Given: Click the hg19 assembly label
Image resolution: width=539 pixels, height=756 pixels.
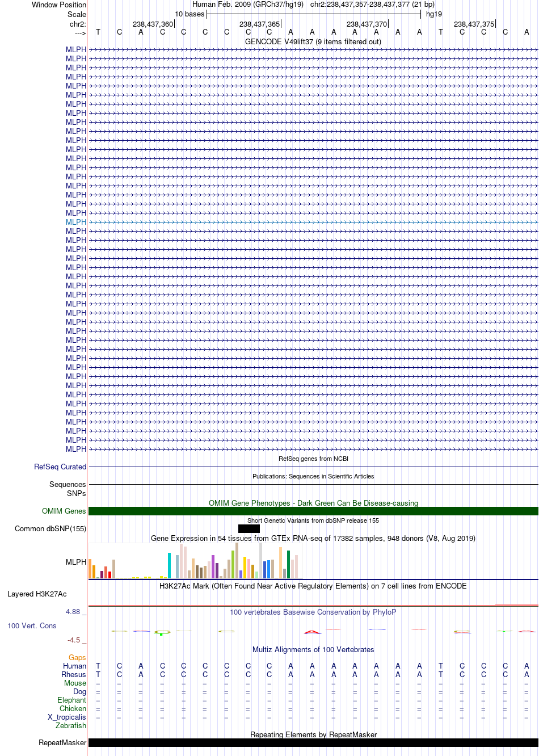Looking at the screenshot, I should 433,14.
